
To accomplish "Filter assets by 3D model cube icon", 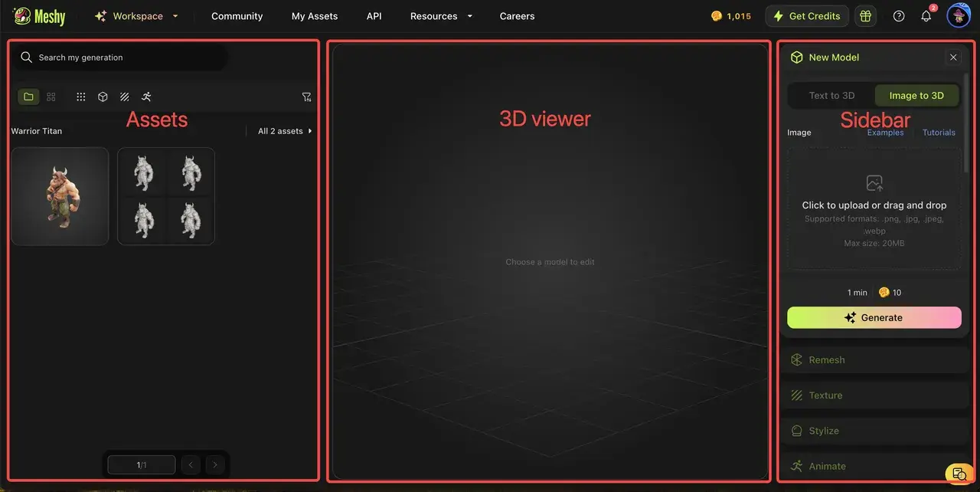I will [x=103, y=97].
